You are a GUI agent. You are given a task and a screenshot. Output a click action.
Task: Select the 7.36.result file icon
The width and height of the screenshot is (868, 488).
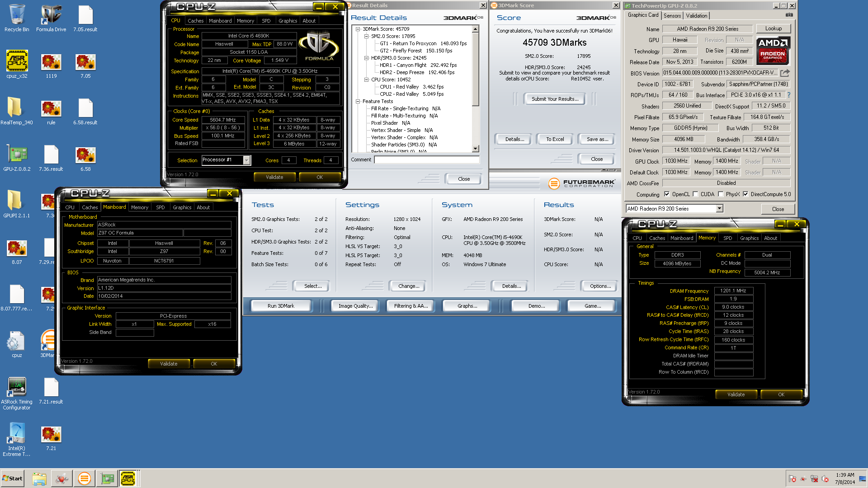(51, 157)
